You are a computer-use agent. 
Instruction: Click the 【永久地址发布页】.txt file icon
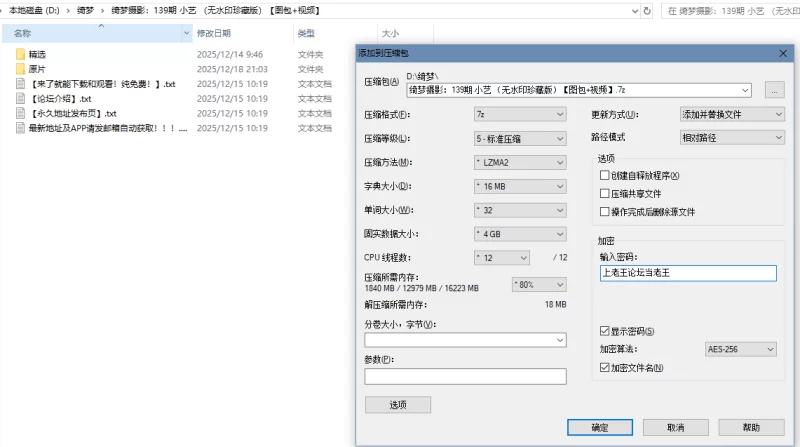[21, 114]
